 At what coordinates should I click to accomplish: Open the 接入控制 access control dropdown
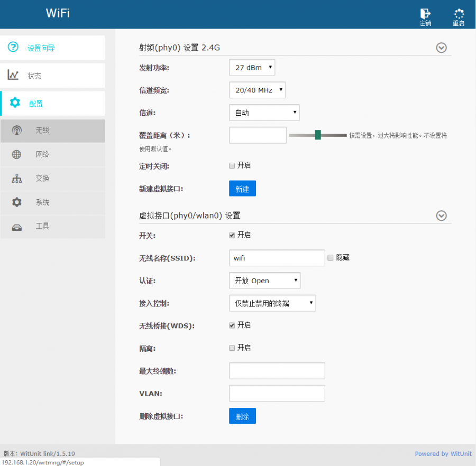(x=272, y=303)
